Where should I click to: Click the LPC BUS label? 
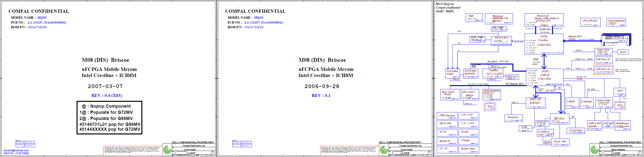click(x=550, y=91)
